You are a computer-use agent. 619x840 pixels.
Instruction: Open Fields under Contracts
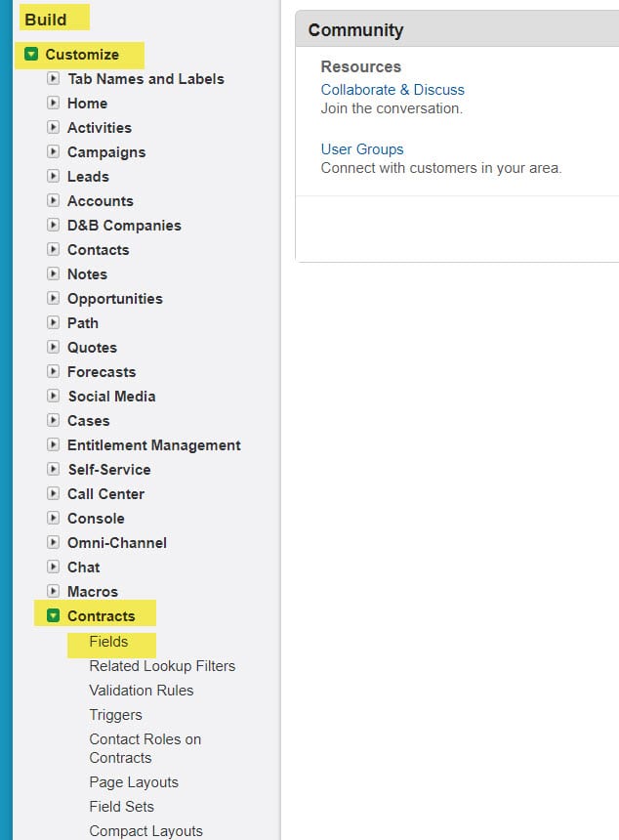pyautogui.click(x=109, y=643)
